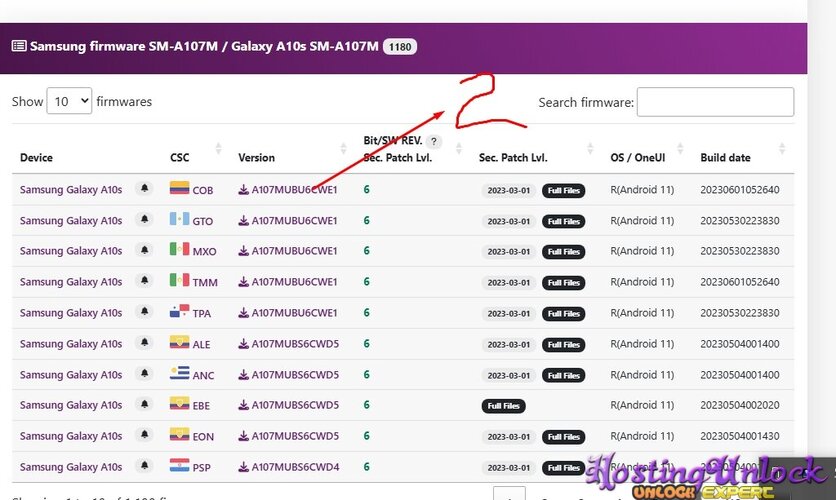Click Full Files badge in the MXO row
Screen dimensions: 836x500
(564, 252)
